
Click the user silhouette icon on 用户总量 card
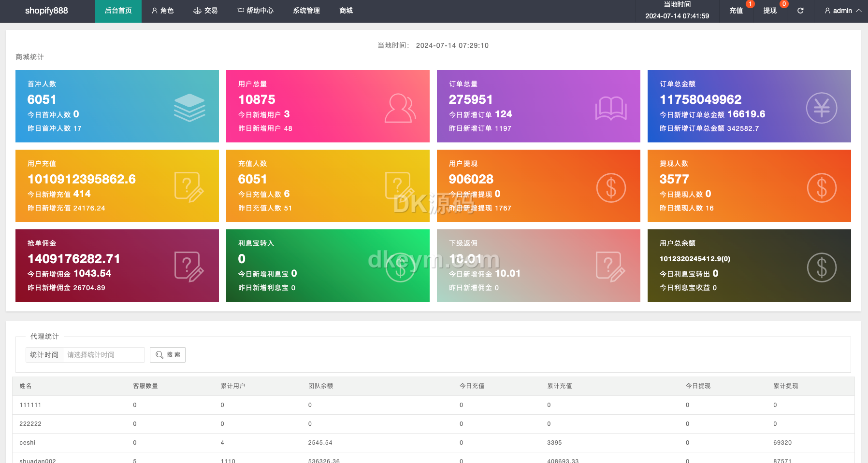point(400,108)
